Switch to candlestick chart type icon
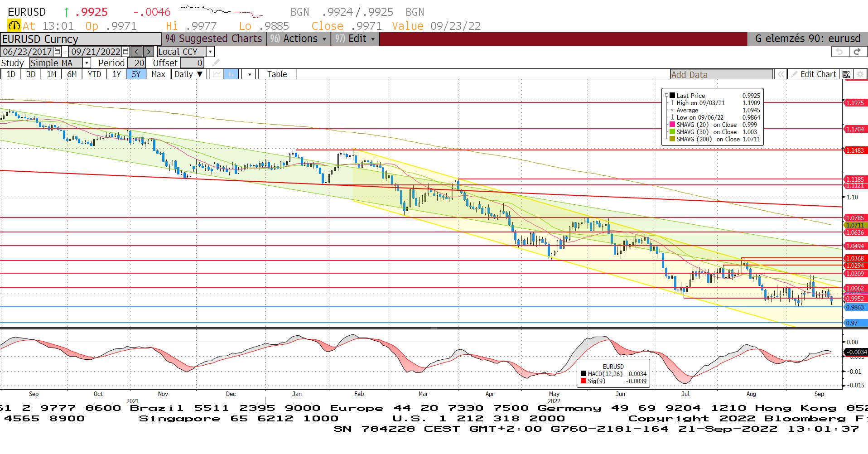This screenshot has width=868, height=454. [x=231, y=74]
